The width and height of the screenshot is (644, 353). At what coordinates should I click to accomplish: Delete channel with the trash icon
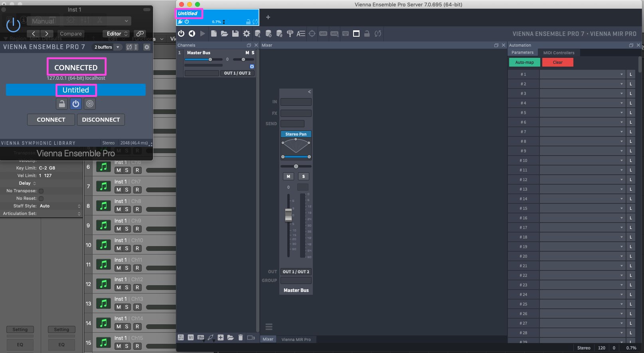[241, 337]
